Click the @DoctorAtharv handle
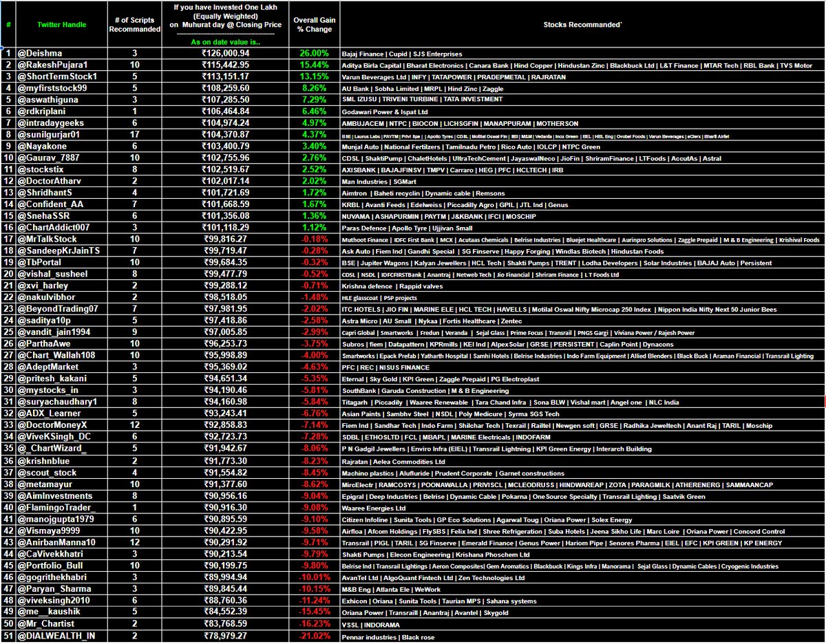 pyautogui.click(x=61, y=181)
